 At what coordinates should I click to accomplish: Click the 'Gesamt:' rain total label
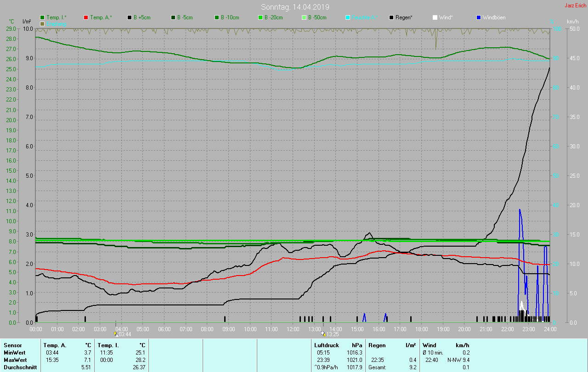click(x=377, y=367)
